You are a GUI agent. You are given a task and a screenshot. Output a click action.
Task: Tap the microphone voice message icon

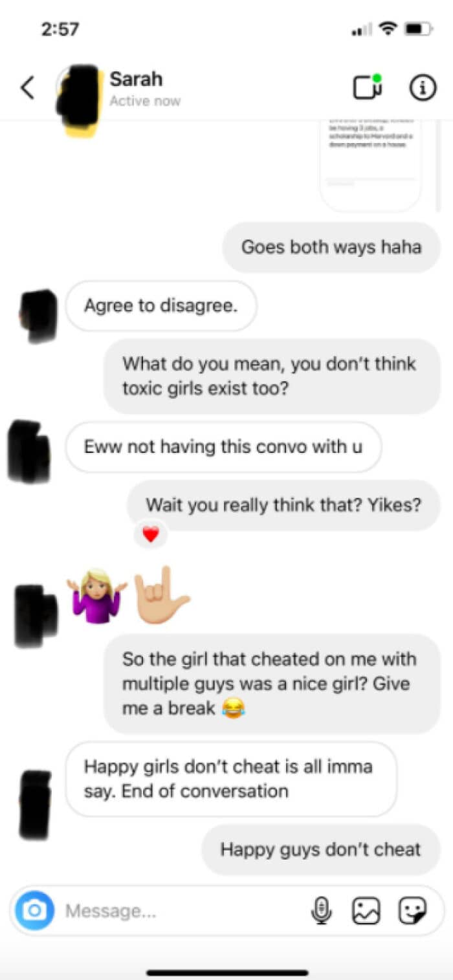click(321, 911)
